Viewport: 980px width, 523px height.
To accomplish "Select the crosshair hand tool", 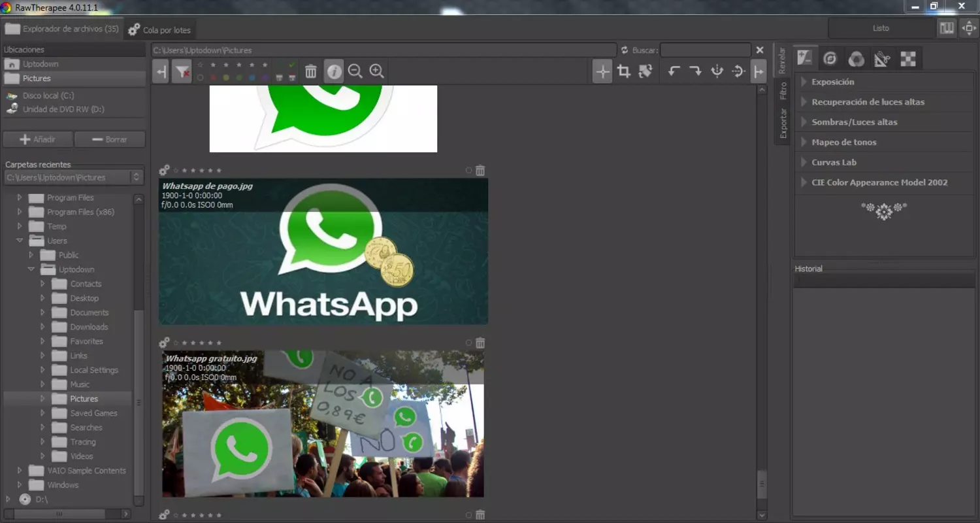I will [602, 71].
